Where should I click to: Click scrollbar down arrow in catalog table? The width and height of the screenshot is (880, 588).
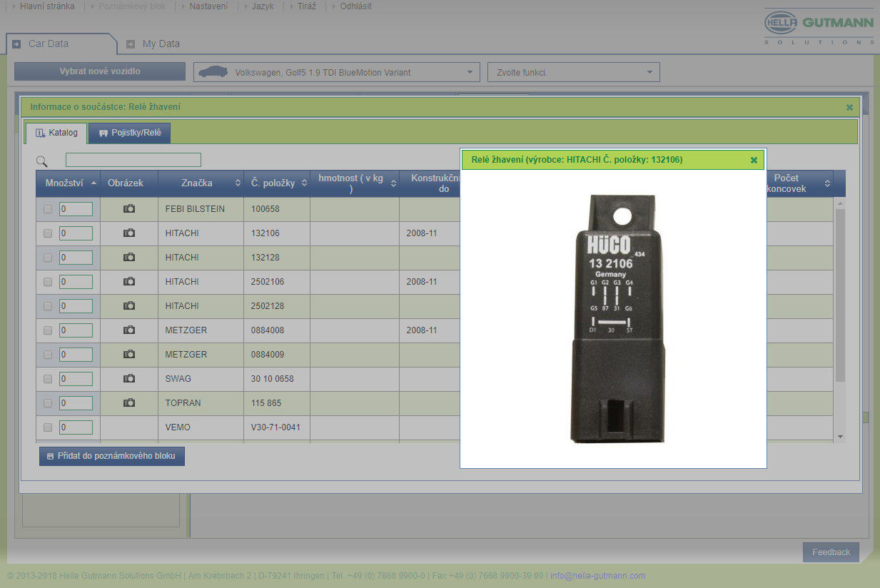840,436
